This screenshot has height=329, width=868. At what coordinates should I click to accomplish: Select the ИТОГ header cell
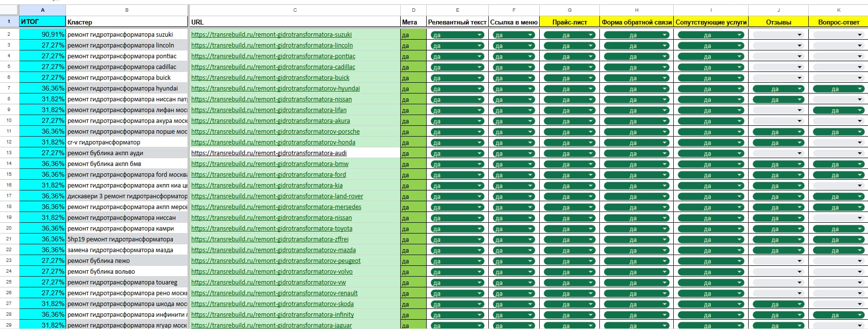(43, 22)
